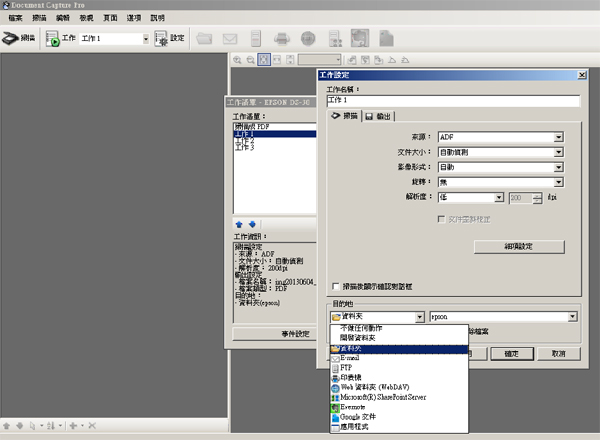Click the 工作名稱 text field
The image size is (600, 440).
[453, 101]
